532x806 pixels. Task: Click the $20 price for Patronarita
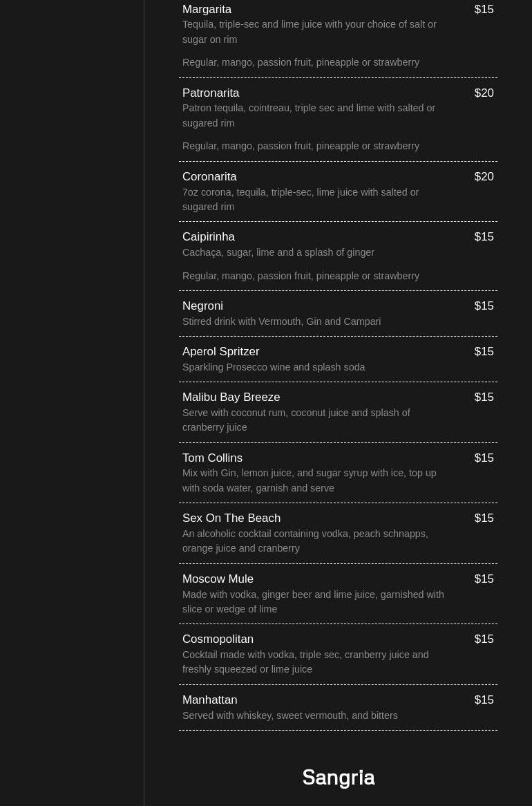click(484, 93)
